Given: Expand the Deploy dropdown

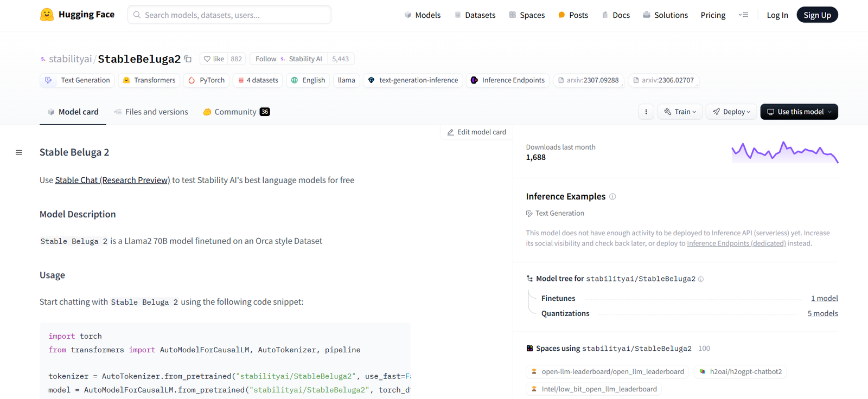Looking at the screenshot, I should (731, 112).
